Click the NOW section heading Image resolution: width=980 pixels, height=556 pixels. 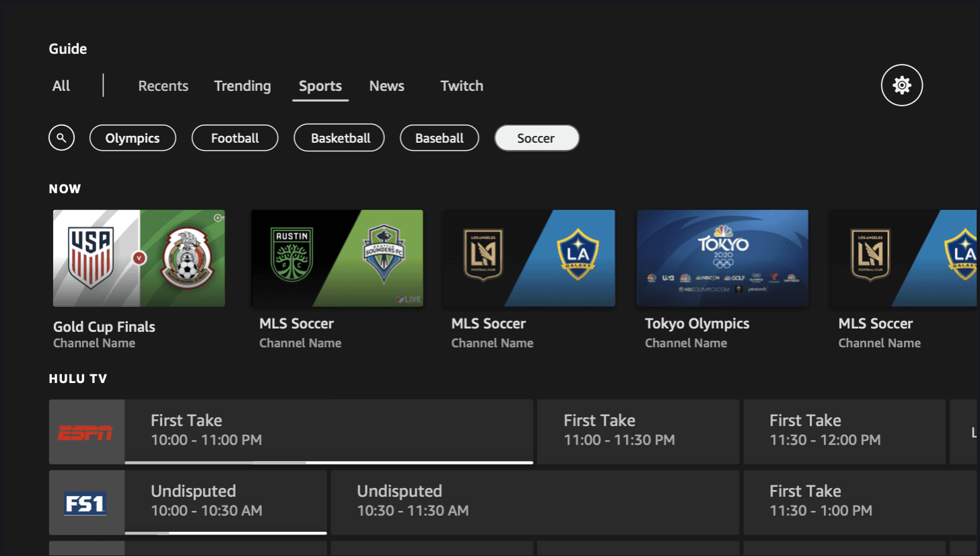[65, 189]
